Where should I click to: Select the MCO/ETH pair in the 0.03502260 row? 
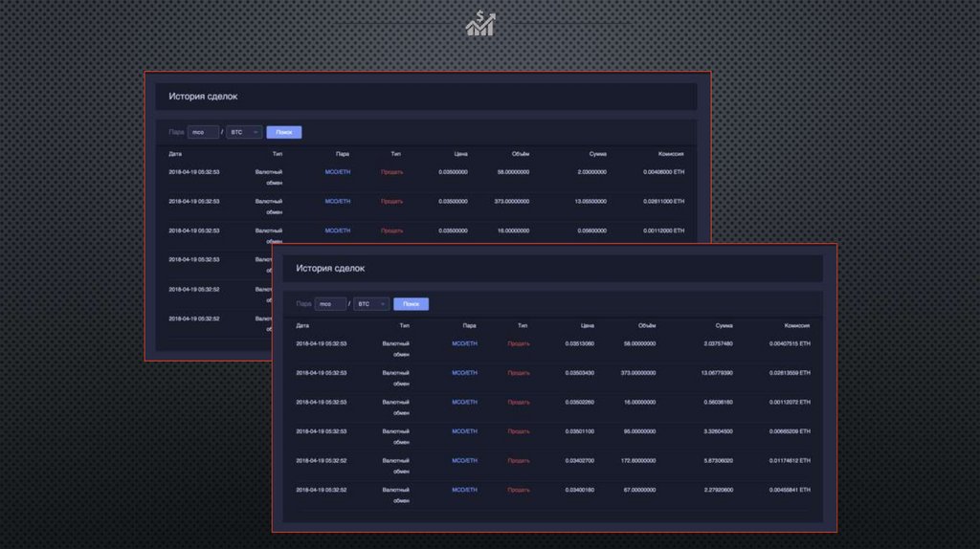[464, 402]
